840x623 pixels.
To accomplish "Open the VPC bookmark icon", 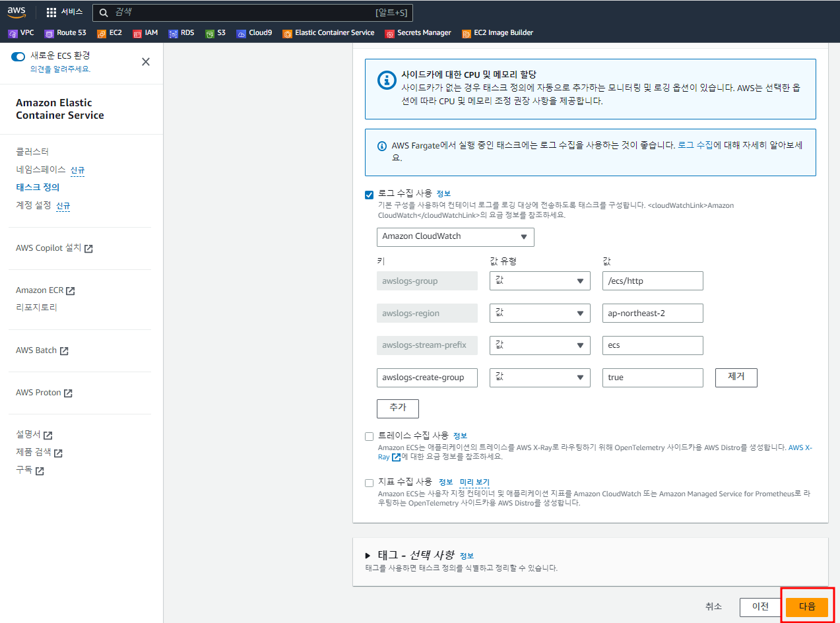I will click(13, 33).
